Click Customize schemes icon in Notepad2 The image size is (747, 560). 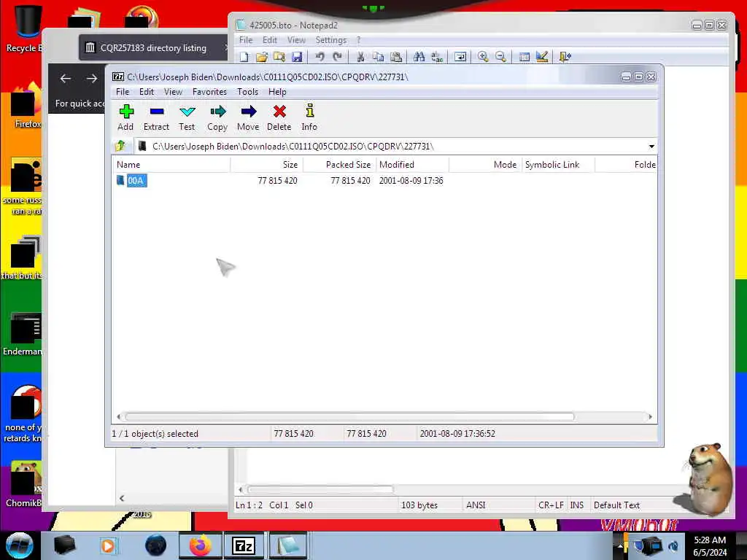(x=542, y=57)
